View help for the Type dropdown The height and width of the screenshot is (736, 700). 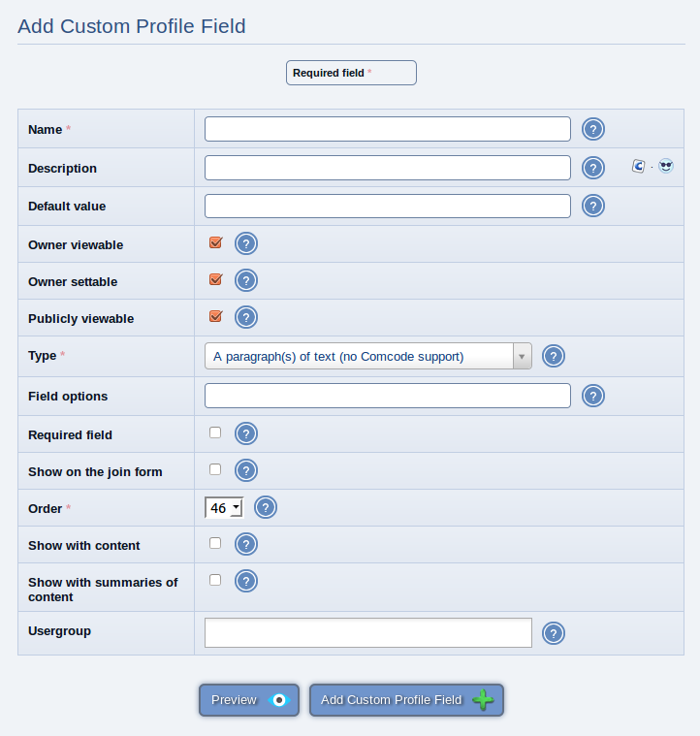tap(554, 356)
